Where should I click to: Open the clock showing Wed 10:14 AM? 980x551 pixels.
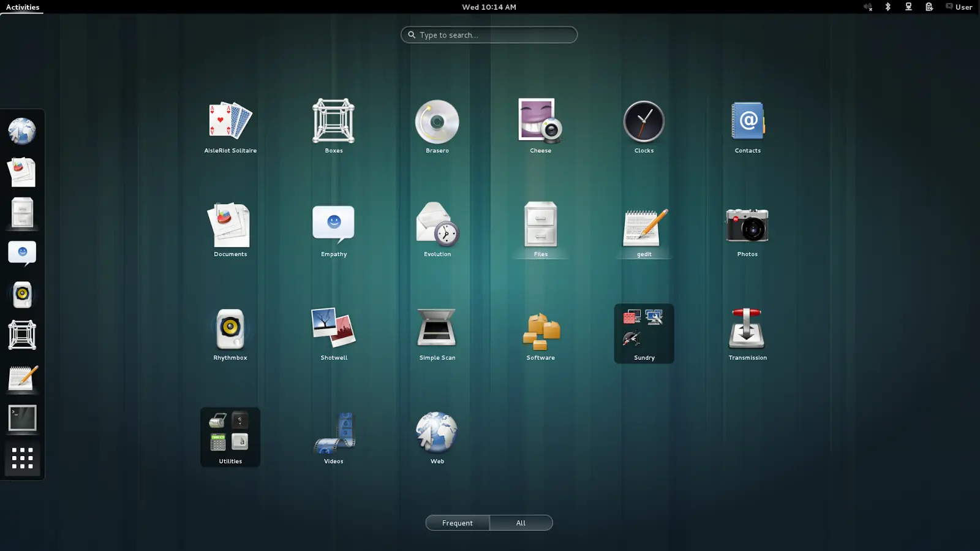[x=489, y=7]
